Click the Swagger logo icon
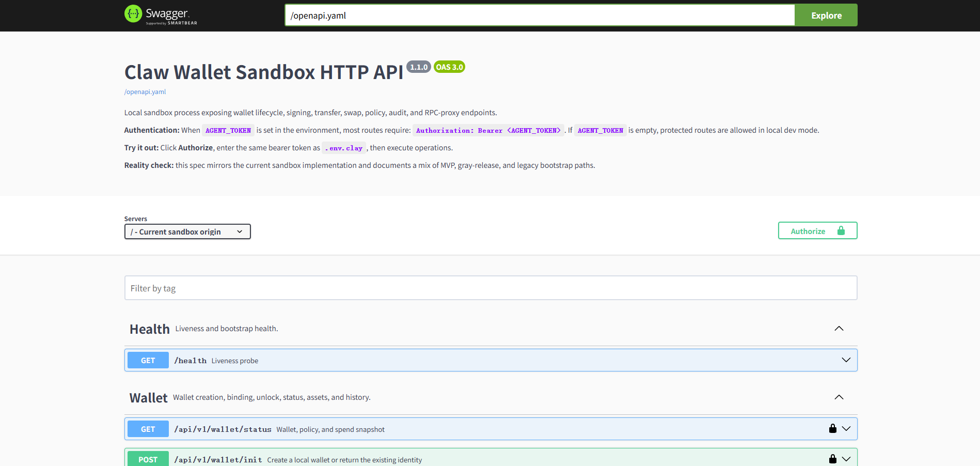The image size is (980, 466). pos(133,14)
